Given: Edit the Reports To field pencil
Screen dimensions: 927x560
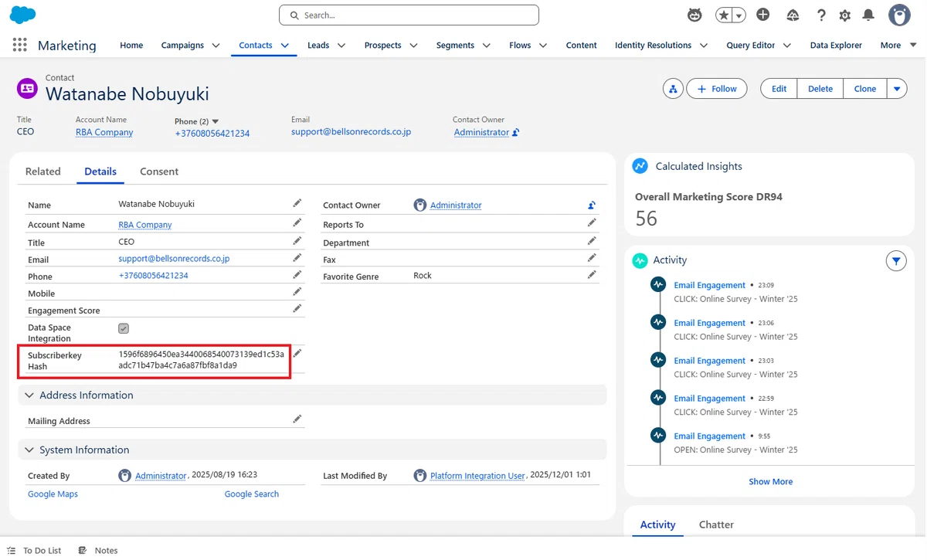Looking at the screenshot, I should click(x=592, y=222).
